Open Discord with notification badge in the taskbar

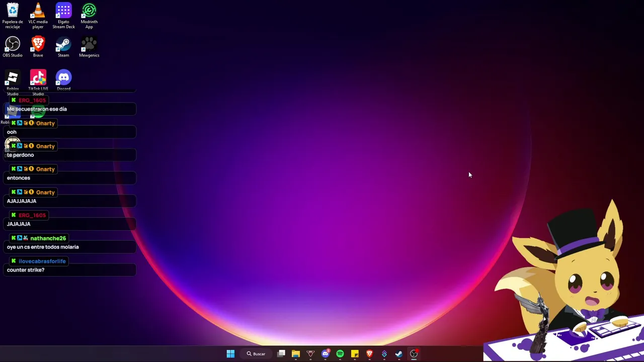point(326,354)
